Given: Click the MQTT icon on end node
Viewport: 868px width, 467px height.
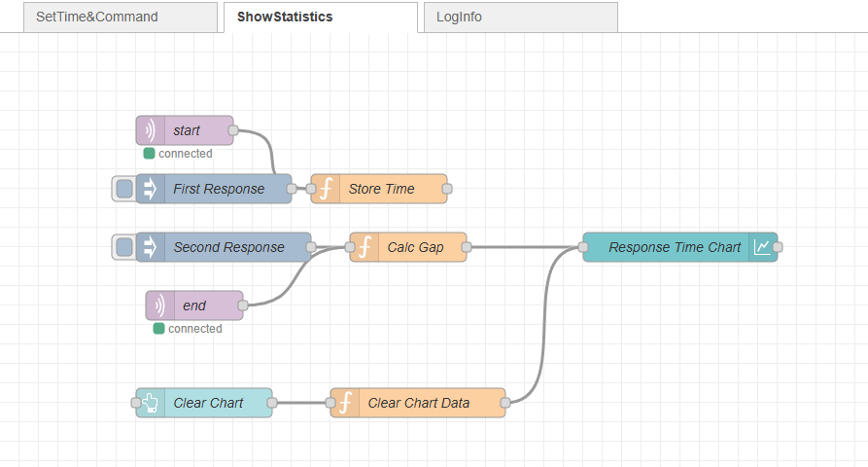Looking at the screenshot, I should (x=160, y=305).
